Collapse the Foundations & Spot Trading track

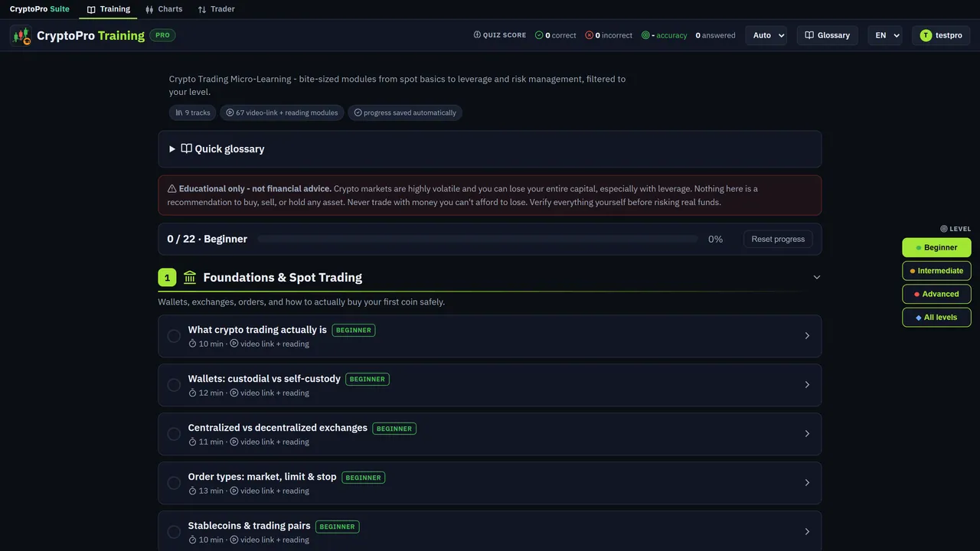(817, 277)
